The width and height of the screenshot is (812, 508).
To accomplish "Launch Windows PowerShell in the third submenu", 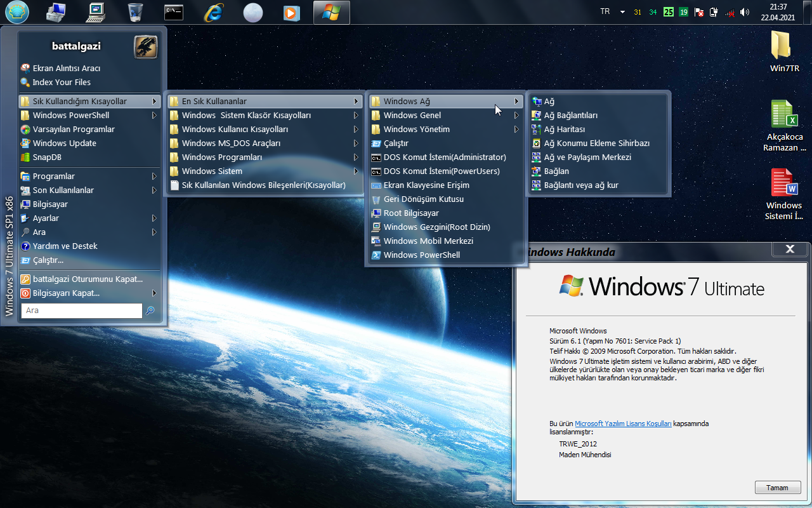I will pyautogui.click(x=445, y=255).
